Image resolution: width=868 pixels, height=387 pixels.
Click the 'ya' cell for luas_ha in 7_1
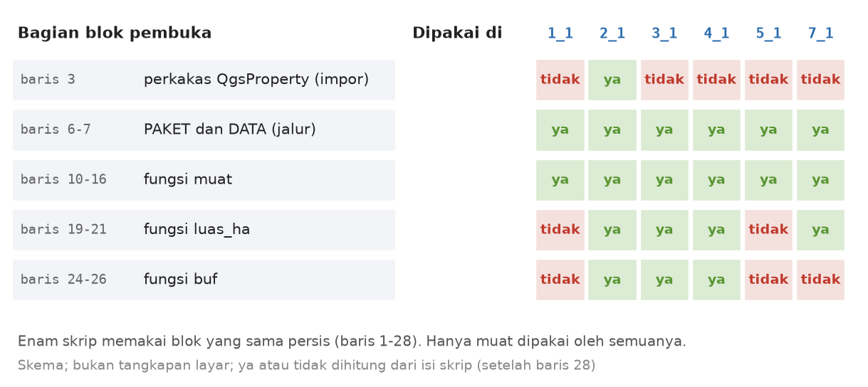click(x=820, y=230)
